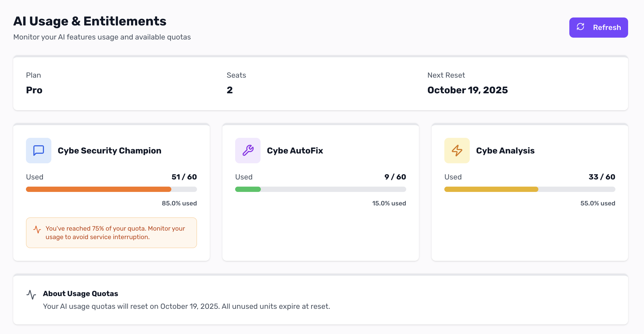Select the Cybe Security Champion chat bubble icon

(x=38, y=151)
